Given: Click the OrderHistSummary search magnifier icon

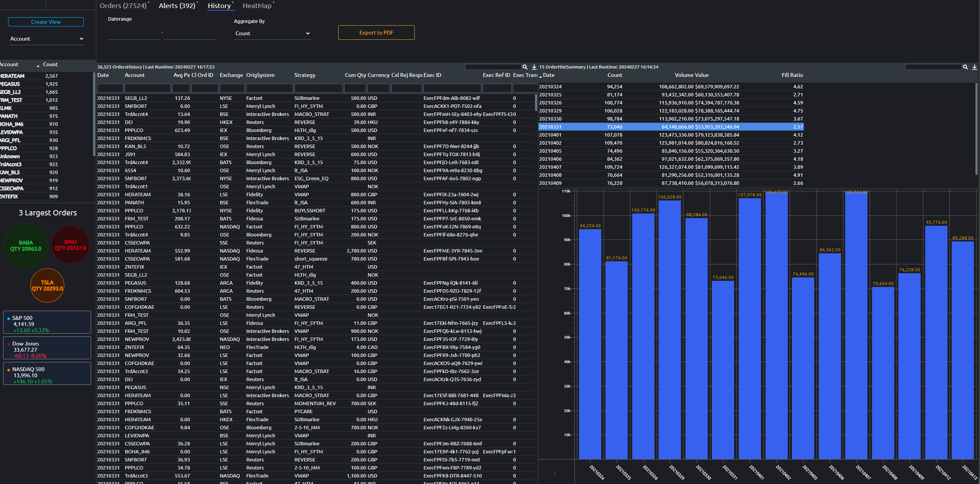Looking at the screenshot, I should click(965, 67).
